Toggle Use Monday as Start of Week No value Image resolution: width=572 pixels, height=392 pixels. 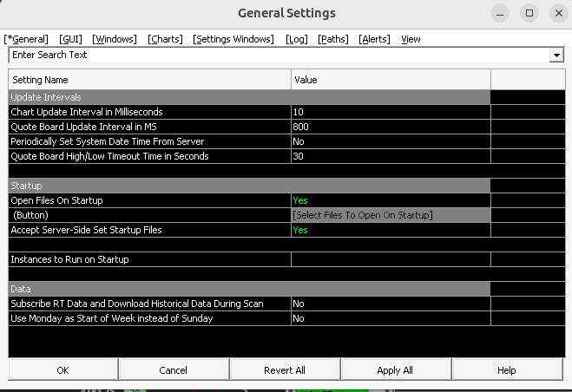pos(391,318)
